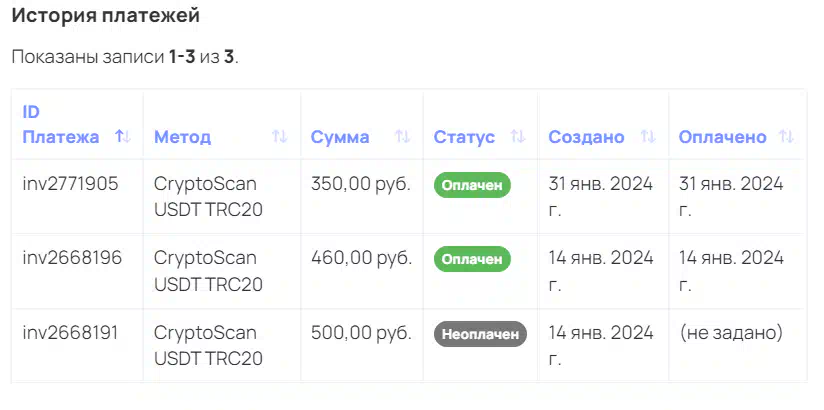
Task: Sort by Оплачено column header text
Action: point(722,137)
